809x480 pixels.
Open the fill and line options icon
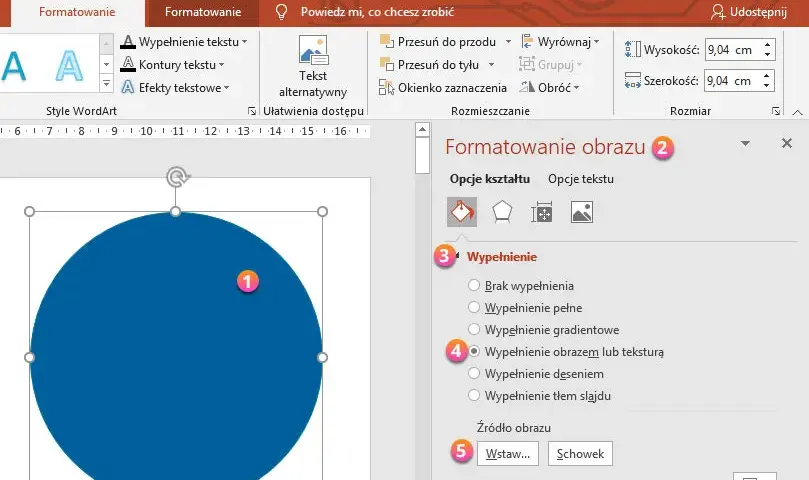(x=462, y=212)
